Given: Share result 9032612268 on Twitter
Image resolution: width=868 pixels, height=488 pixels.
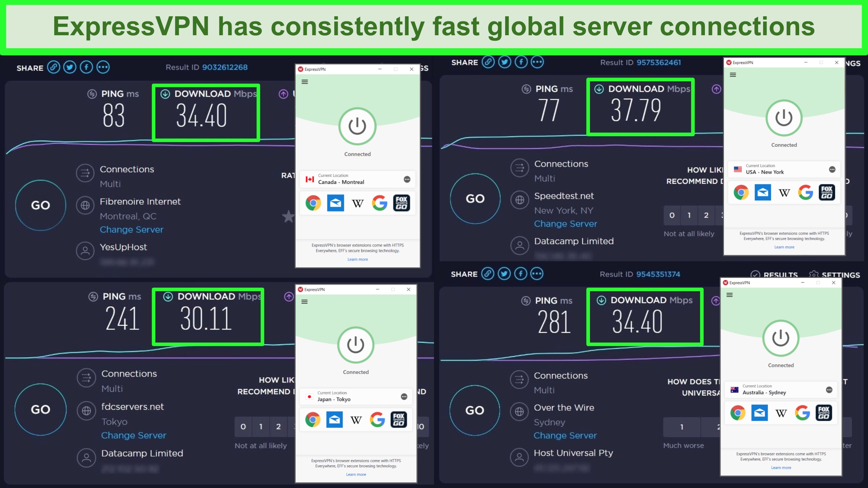Looking at the screenshot, I should (x=70, y=67).
